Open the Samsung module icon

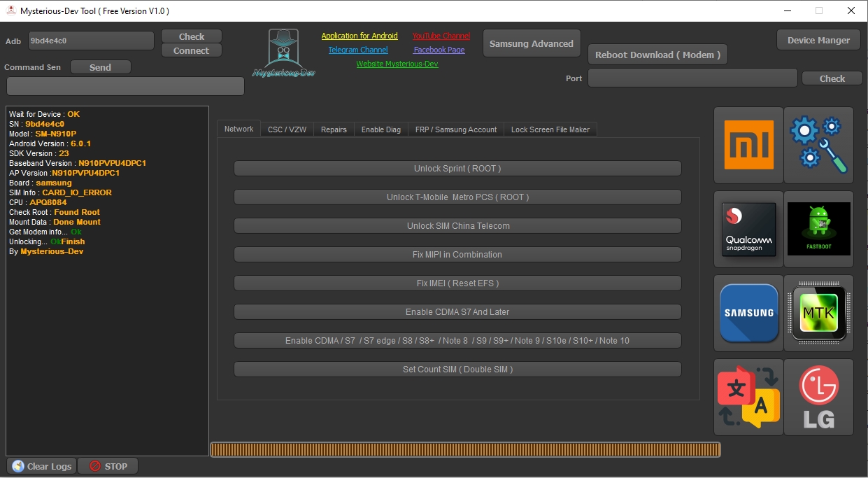coord(748,313)
